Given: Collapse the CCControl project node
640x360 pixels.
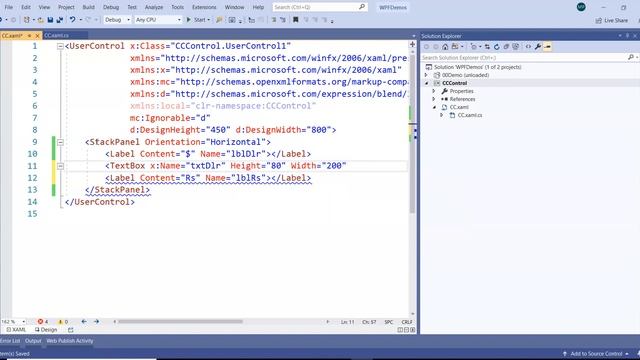Looking at the screenshot, I should [427, 83].
